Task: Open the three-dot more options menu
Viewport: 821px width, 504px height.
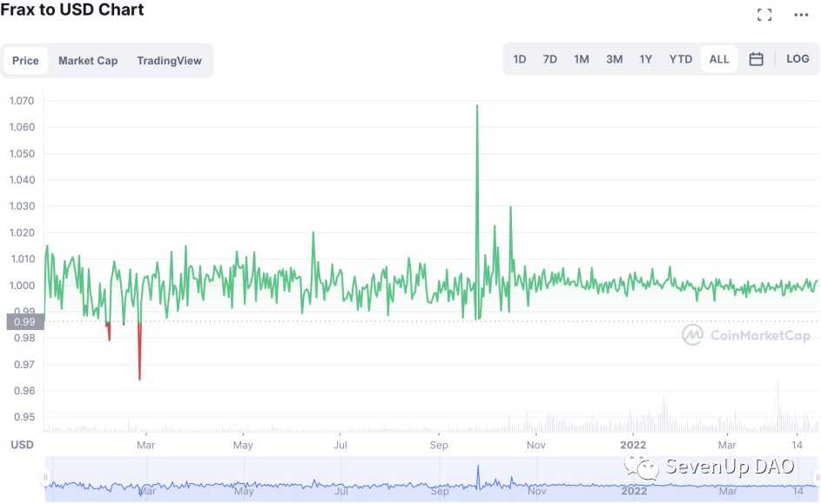Action: [801, 15]
